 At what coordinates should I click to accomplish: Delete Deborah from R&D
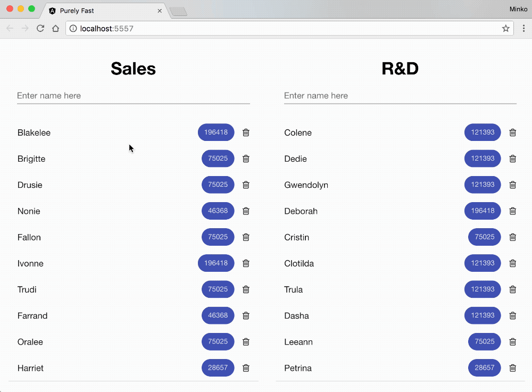[x=513, y=211]
